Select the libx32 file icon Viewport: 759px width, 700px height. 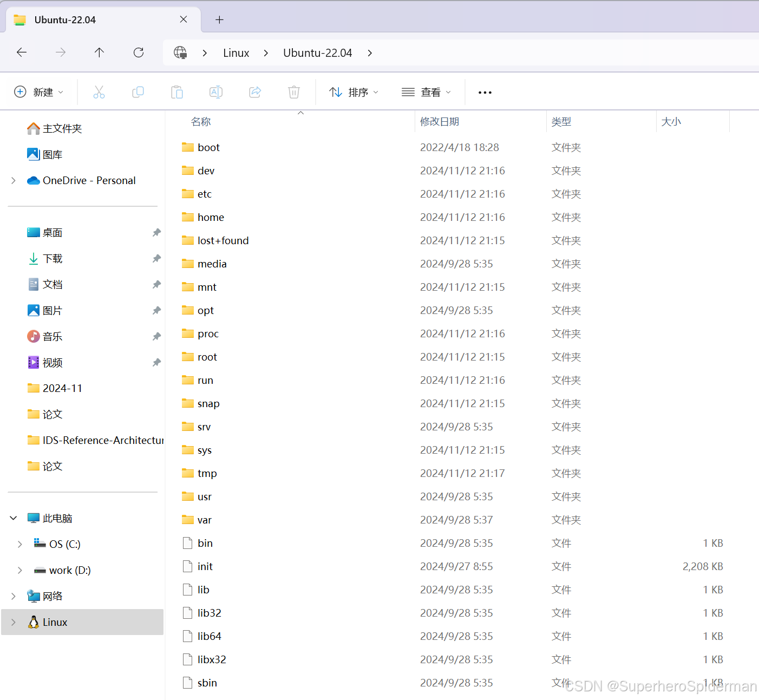click(x=188, y=659)
